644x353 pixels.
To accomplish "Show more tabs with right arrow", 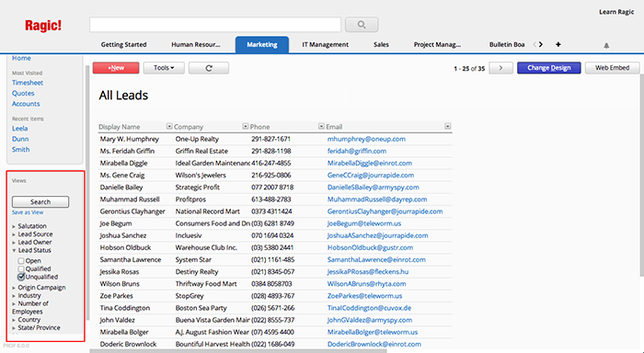I will 541,44.
